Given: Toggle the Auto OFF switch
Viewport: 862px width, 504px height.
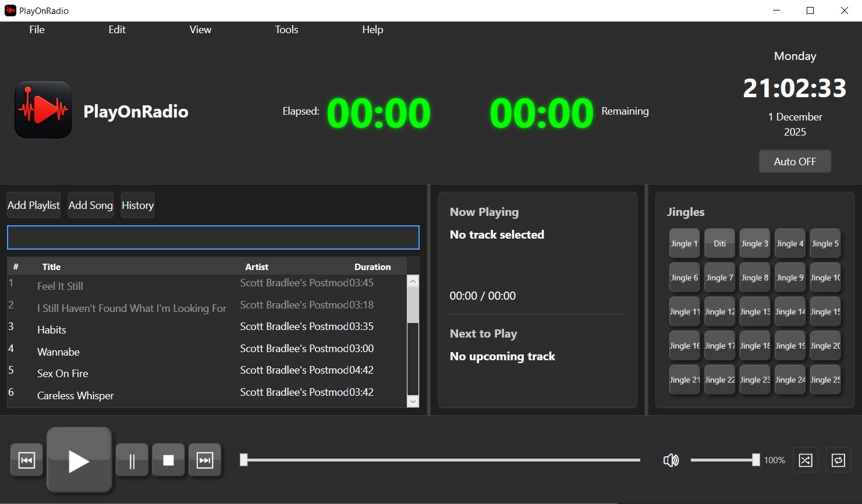Looking at the screenshot, I should point(794,161).
